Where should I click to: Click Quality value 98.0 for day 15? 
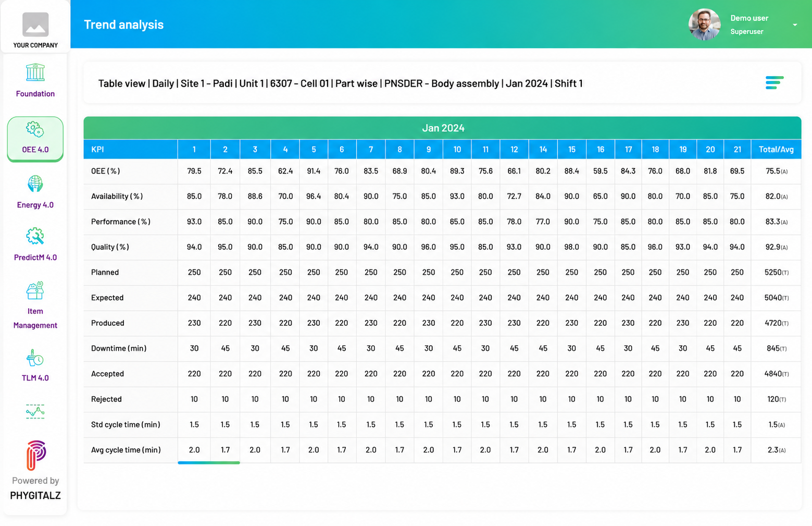tap(571, 247)
